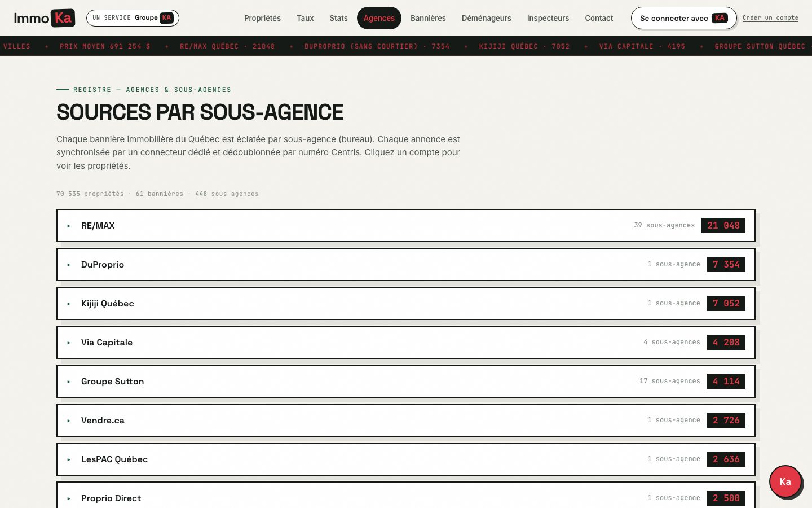Viewport: 812px width, 508px height.
Task: Open the Stats section
Action: 338,18
